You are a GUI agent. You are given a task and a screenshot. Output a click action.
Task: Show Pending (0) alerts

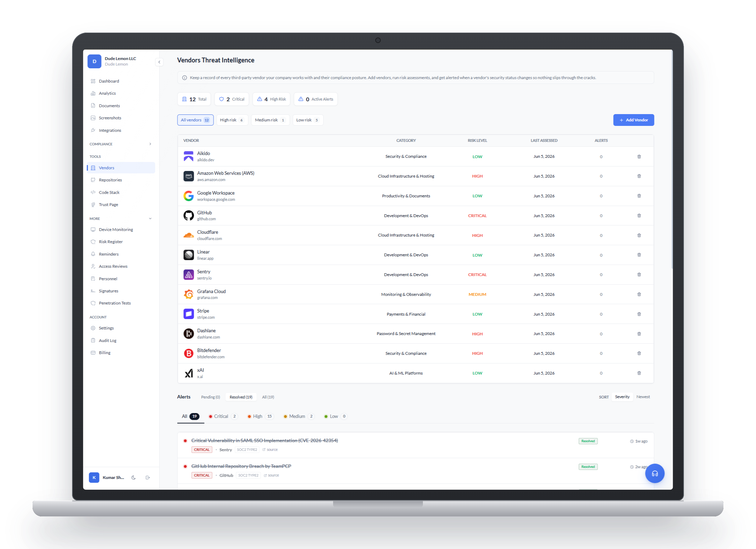click(210, 397)
